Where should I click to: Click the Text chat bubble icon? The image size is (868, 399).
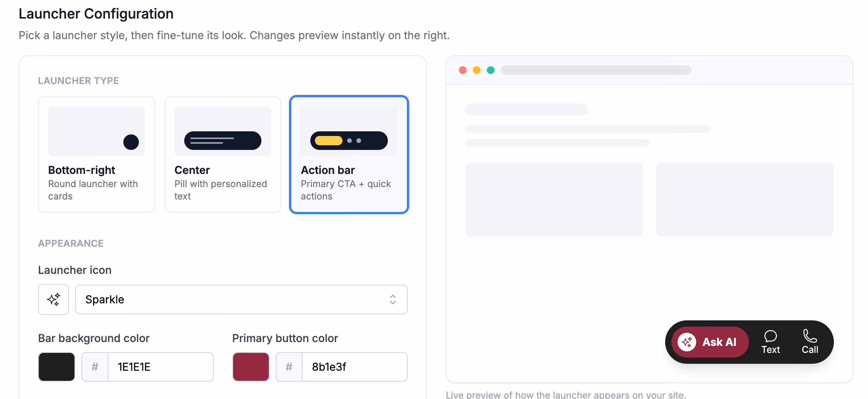pos(770,336)
